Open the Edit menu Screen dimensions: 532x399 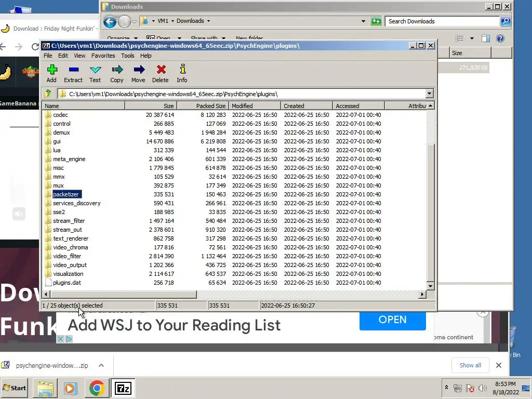tap(63, 56)
